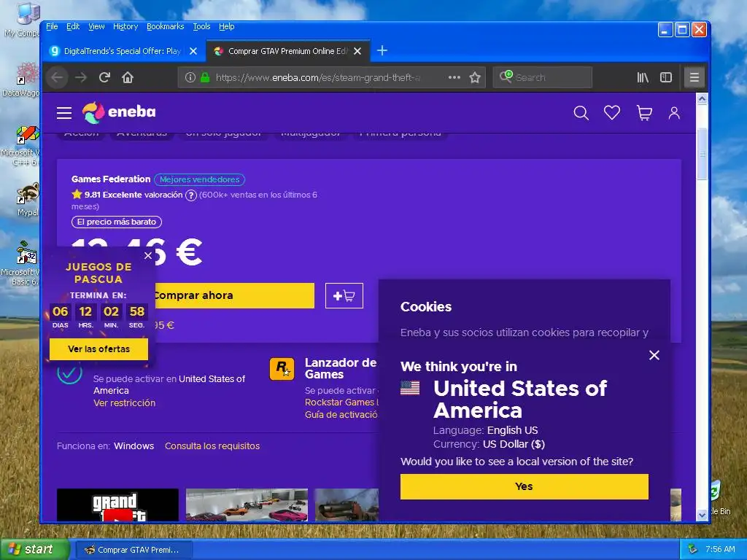747x560 pixels.
Task: Open the wishlist heart icon
Action: click(612, 113)
